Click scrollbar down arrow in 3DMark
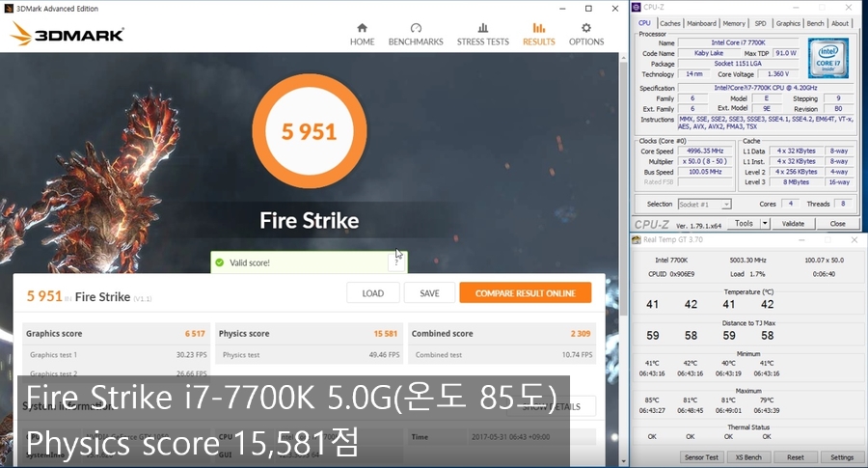This screenshot has height=468, width=868. (x=623, y=461)
